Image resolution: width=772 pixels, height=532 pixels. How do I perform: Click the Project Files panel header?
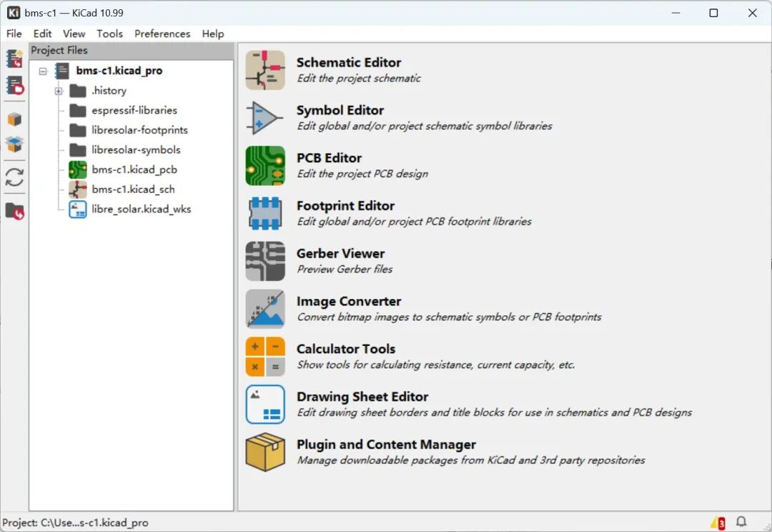[x=132, y=50]
